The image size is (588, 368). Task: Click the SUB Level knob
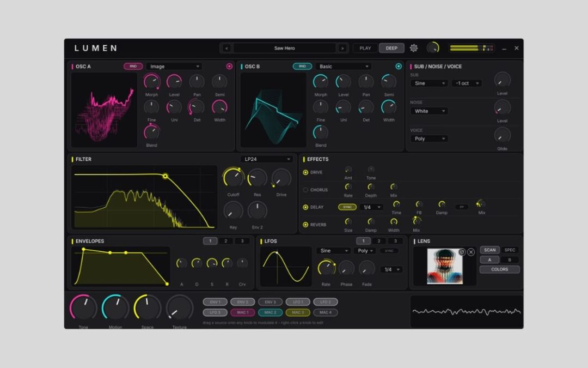pyautogui.click(x=502, y=80)
